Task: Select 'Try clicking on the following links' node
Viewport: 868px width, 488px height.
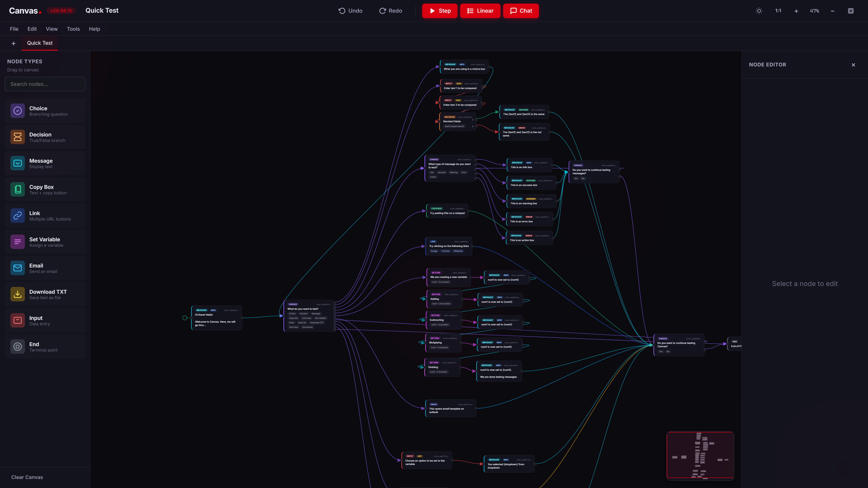Action: point(449,246)
